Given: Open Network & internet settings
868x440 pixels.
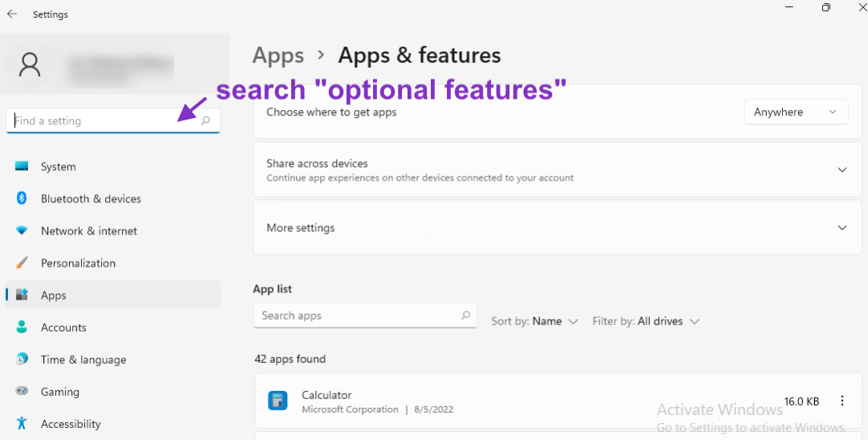Looking at the screenshot, I should 113,230.
